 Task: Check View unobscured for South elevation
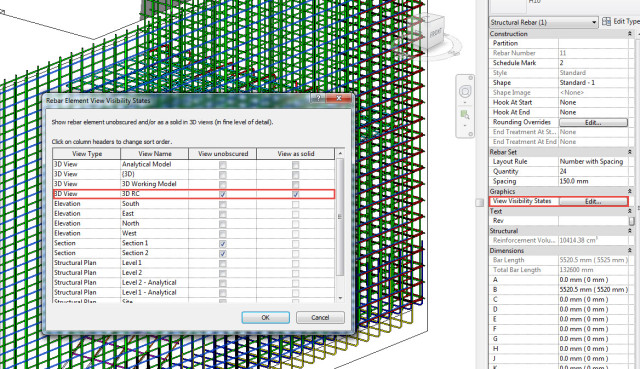[222, 204]
